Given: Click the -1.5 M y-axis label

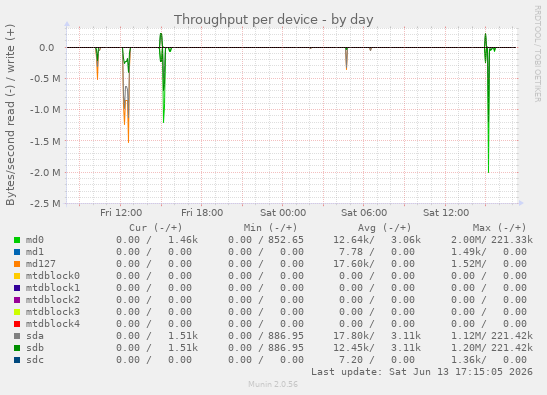Looking at the screenshot, I should click(x=45, y=141).
